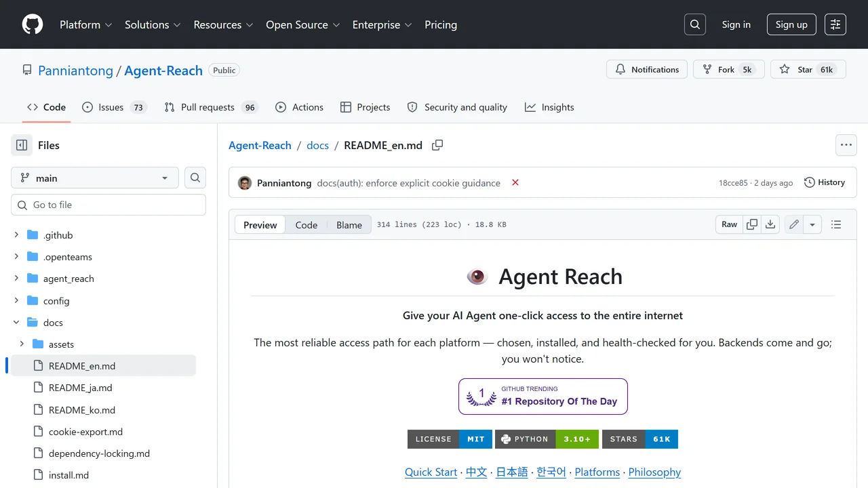Click the GitHub Trending #1 badge
This screenshot has height=488, width=868.
click(543, 396)
